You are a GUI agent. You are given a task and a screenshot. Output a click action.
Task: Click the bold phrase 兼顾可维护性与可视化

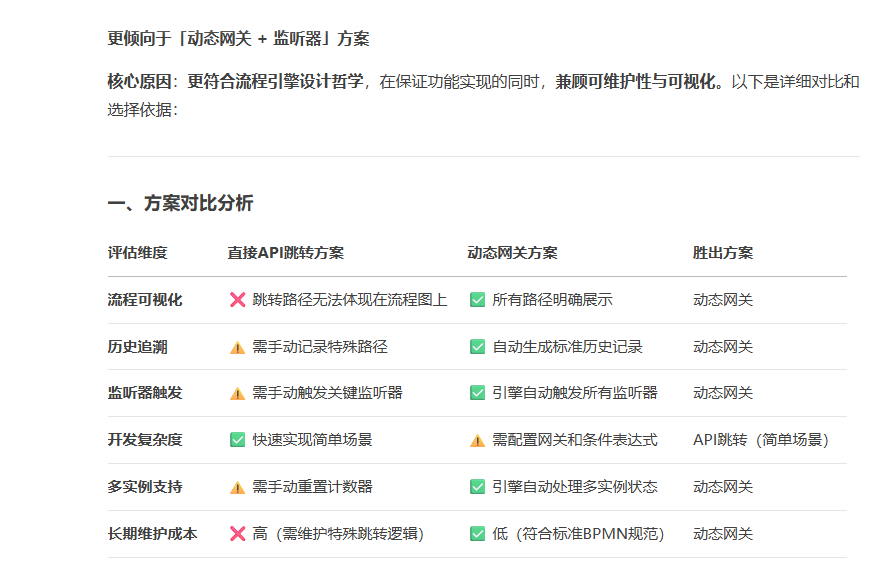(x=635, y=82)
